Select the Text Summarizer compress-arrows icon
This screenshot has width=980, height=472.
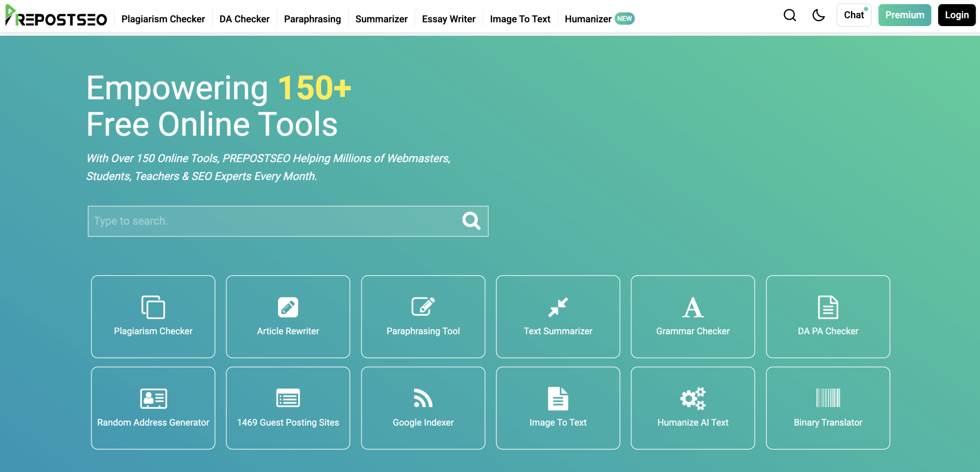click(558, 307)
